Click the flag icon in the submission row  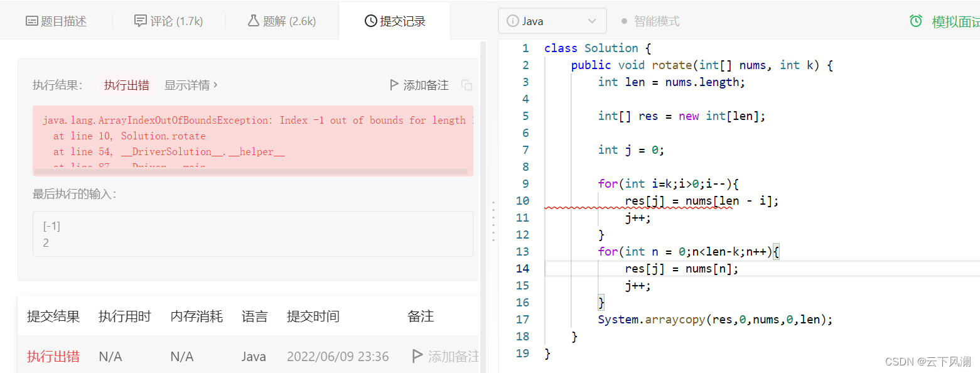[417, 356]
